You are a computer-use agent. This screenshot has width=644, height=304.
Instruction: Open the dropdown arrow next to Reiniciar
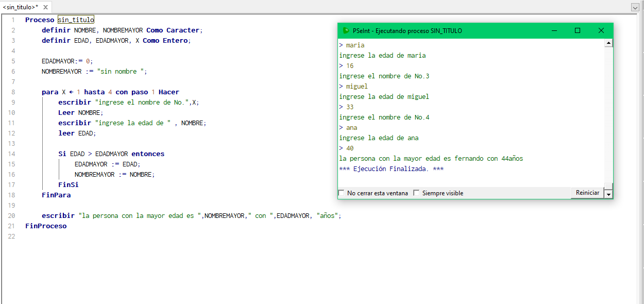[608, 194]
